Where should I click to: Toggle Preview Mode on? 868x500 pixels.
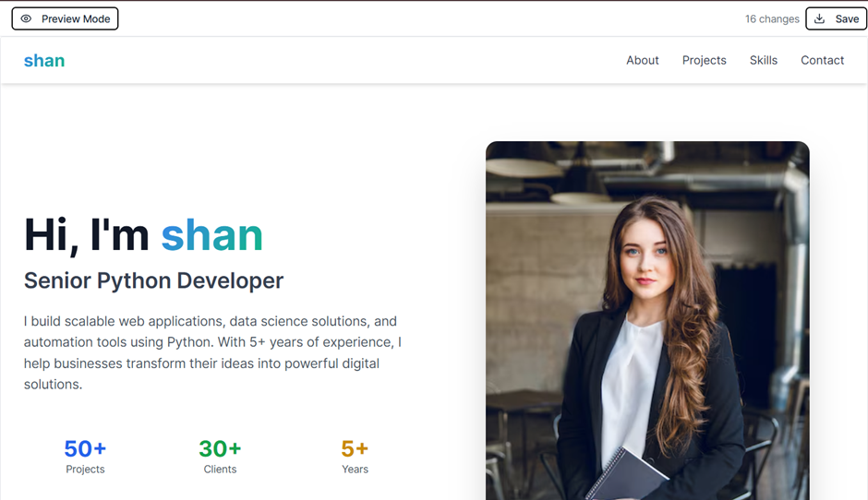65,18
